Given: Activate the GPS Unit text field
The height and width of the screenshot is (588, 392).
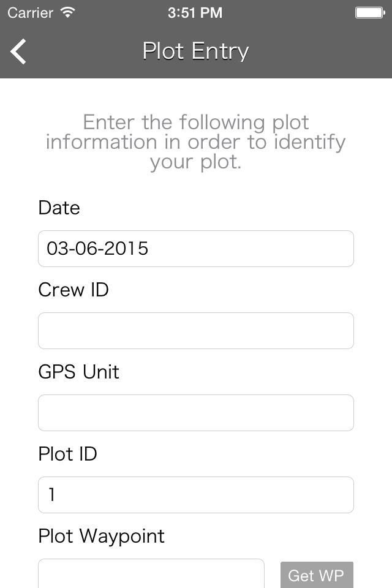Looking at the screenshot, I should pyautogui.click(x=196, y=413).
